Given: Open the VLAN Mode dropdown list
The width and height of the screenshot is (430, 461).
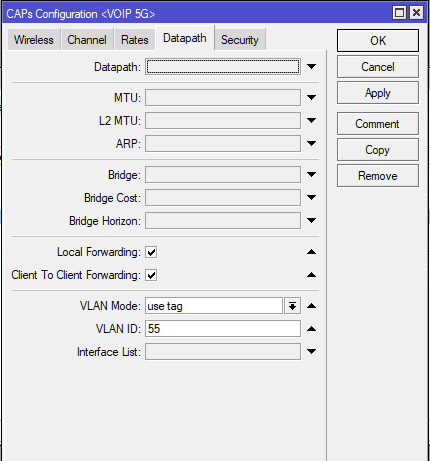Looking at the screenshot, I should (292, 306).
